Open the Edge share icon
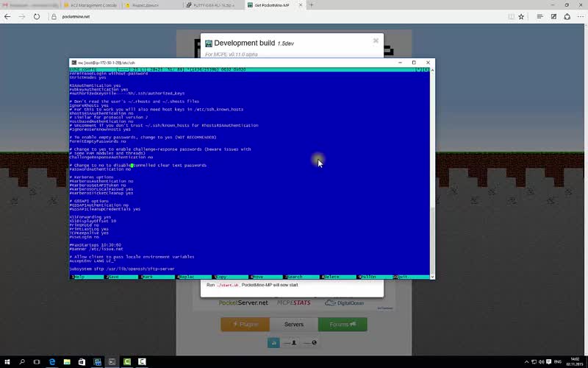The width and height of the screenshot is (588, 368). click(567, 16)
